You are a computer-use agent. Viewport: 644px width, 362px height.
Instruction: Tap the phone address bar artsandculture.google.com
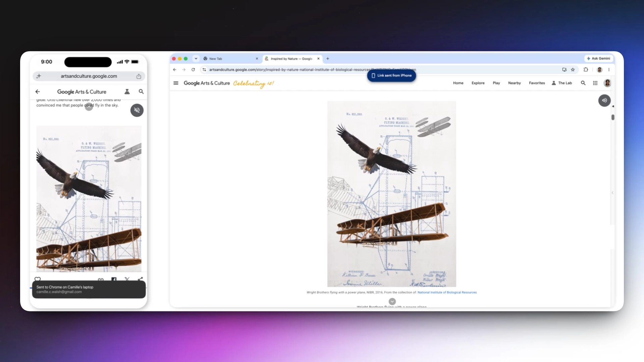point(89,76)
